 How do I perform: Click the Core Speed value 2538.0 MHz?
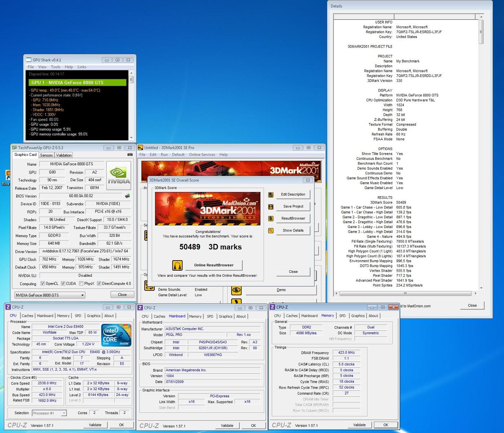click(x=47, y=383)
